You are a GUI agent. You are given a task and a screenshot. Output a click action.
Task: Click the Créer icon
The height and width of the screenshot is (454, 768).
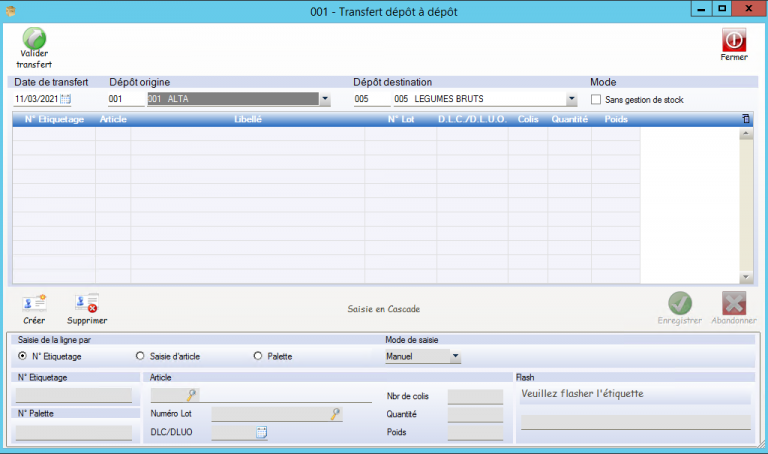click(x=34, y=303)
